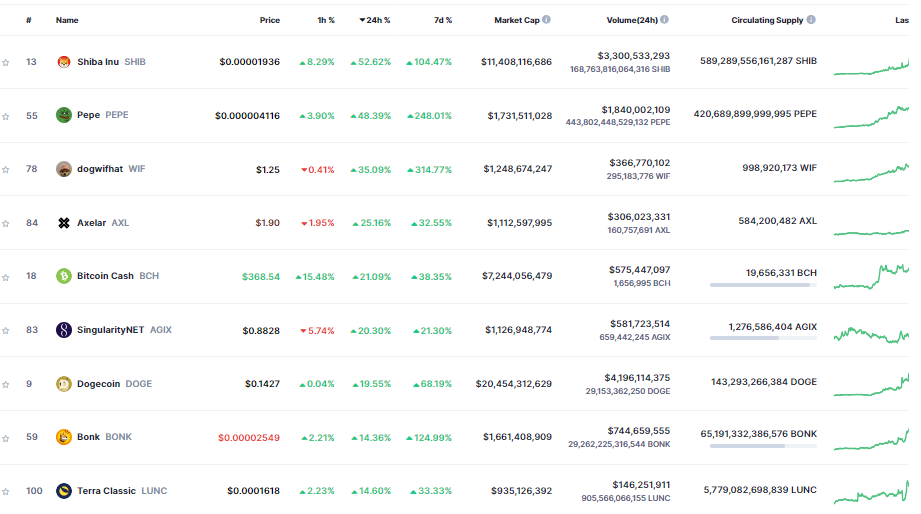
Task: Open the Volume(24h) info icon
Action: (x=664, y=19)
